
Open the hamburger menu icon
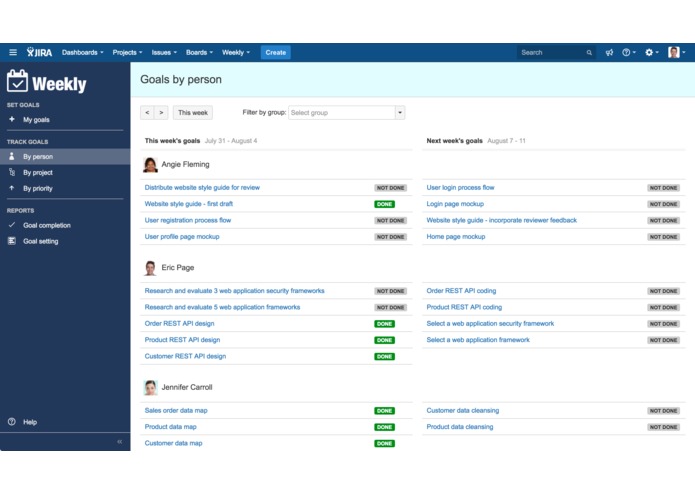click(13, 52)
